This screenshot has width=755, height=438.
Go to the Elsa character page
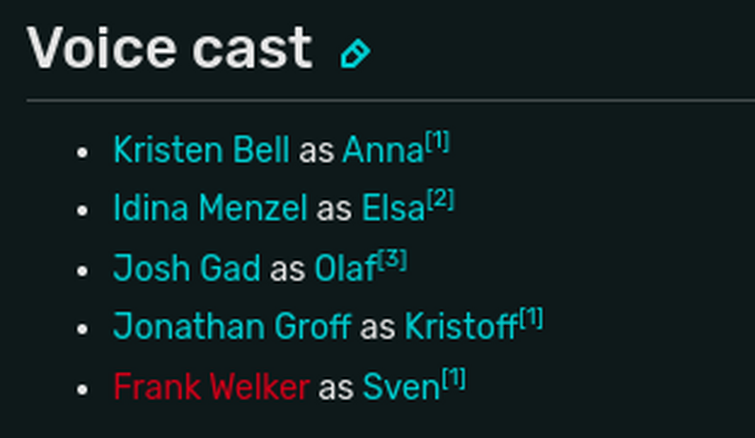pos(393,209)
